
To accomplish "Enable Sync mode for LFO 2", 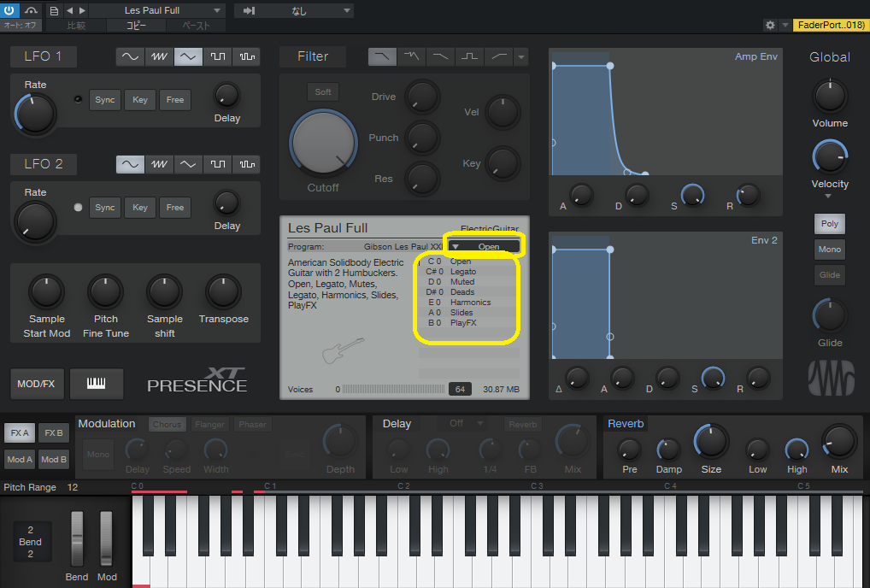I will pyautogui.click(x=105, y=208).
